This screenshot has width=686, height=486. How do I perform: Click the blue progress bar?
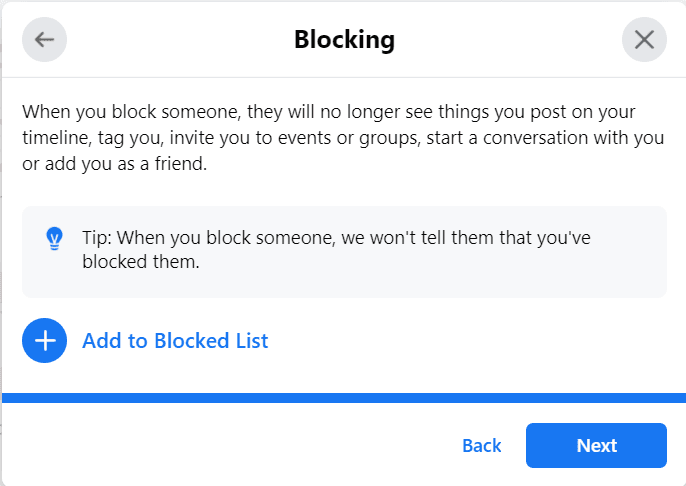click(x=344, y=398)
